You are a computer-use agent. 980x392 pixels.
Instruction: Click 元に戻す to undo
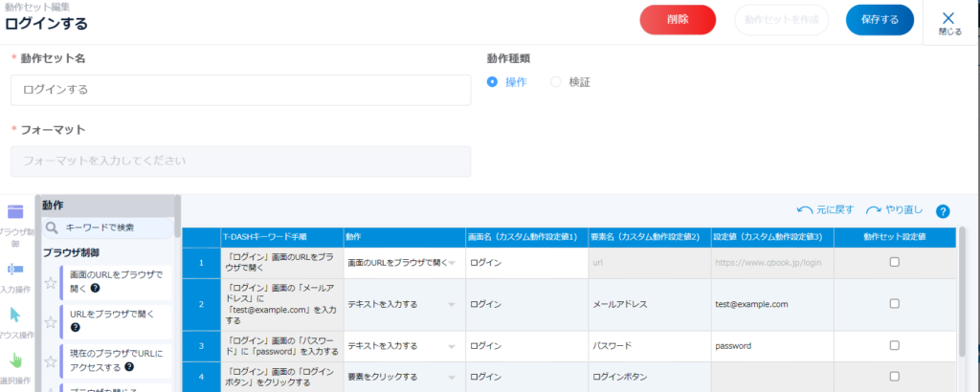pos(824,210)
